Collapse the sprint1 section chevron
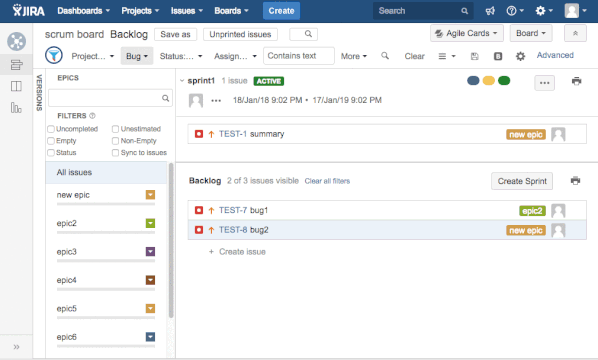The height and width of the screenshot is (360, 598). coord(182,80)
